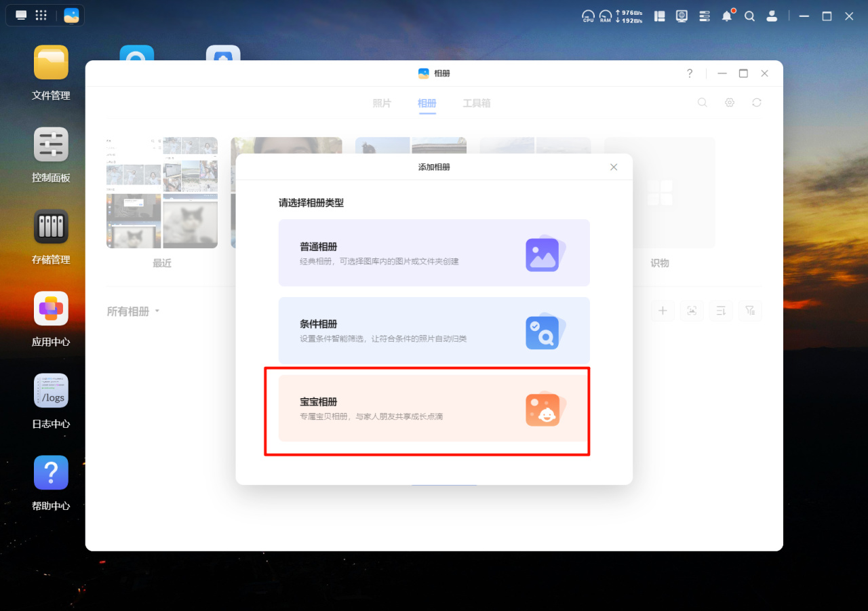Open the user account menu
868x611 pixels.
[x=772, y=16]
